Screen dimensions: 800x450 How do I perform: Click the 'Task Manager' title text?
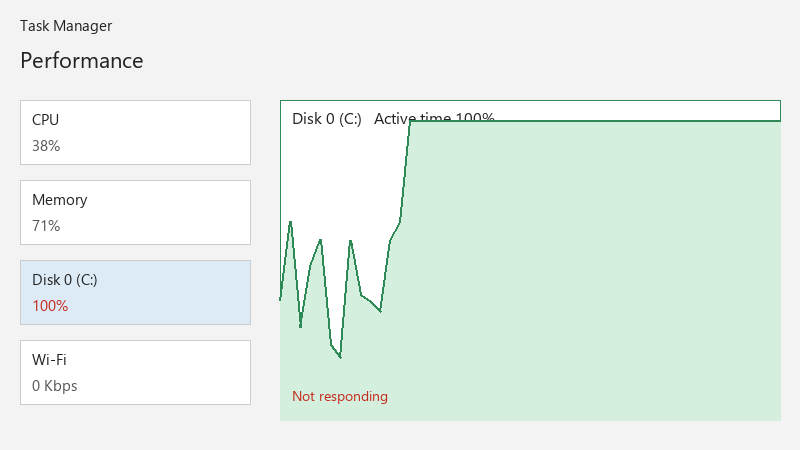[66, 26]
